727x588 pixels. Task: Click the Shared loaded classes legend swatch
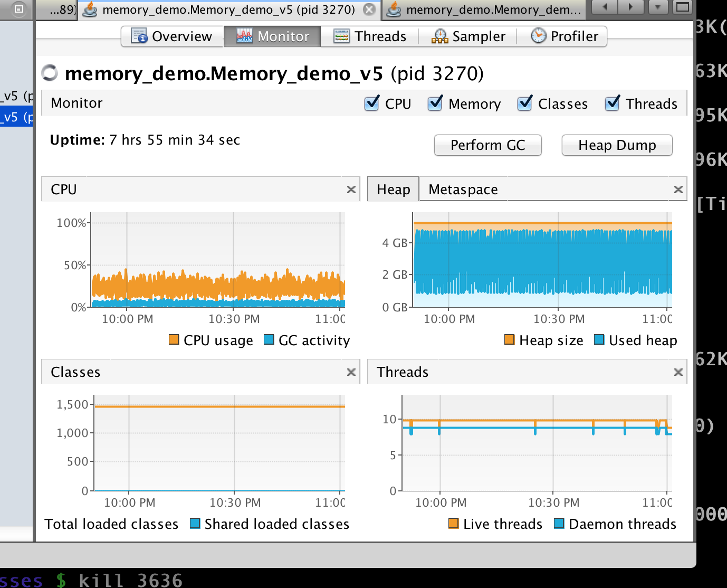click(195, 523)
